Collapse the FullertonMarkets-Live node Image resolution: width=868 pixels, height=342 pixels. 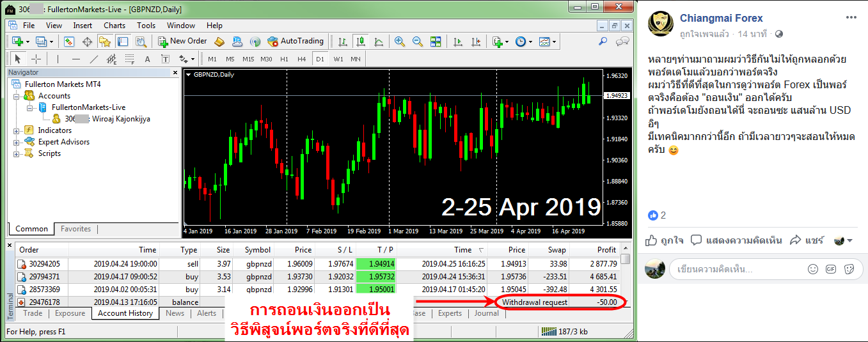click(x=29, y=107)
